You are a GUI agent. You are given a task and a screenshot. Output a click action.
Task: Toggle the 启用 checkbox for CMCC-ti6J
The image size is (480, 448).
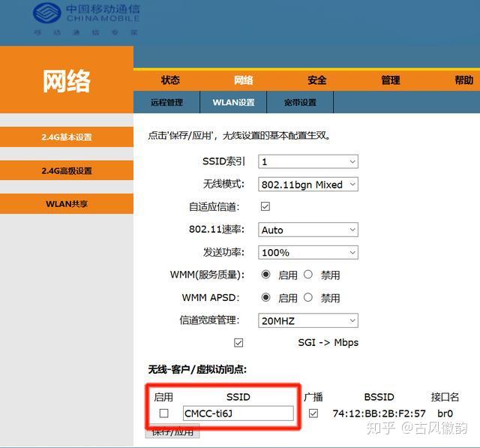click(x=163, y=413)
